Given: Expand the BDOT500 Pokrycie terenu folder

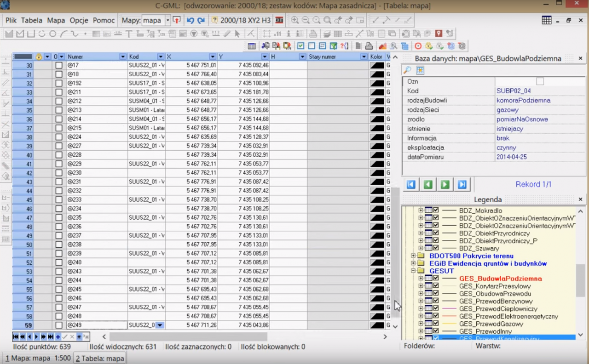Looking at the screenshot, I should click(413, 256).
